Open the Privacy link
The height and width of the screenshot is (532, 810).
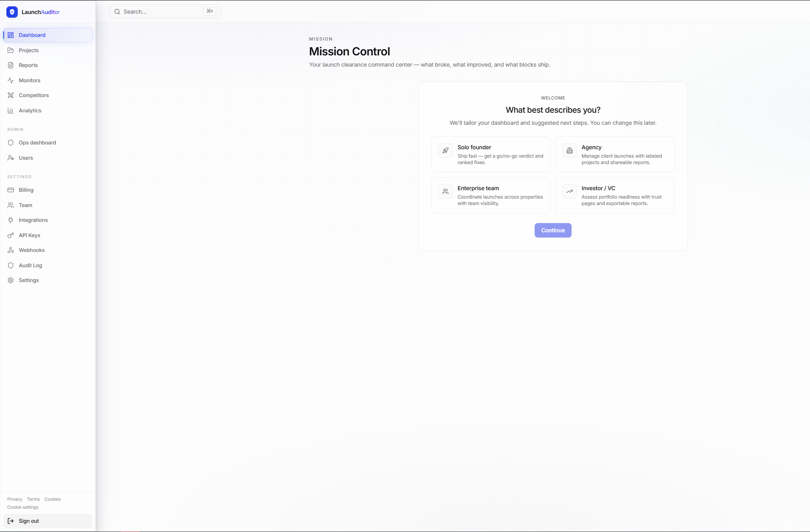(x=15, y=500)
